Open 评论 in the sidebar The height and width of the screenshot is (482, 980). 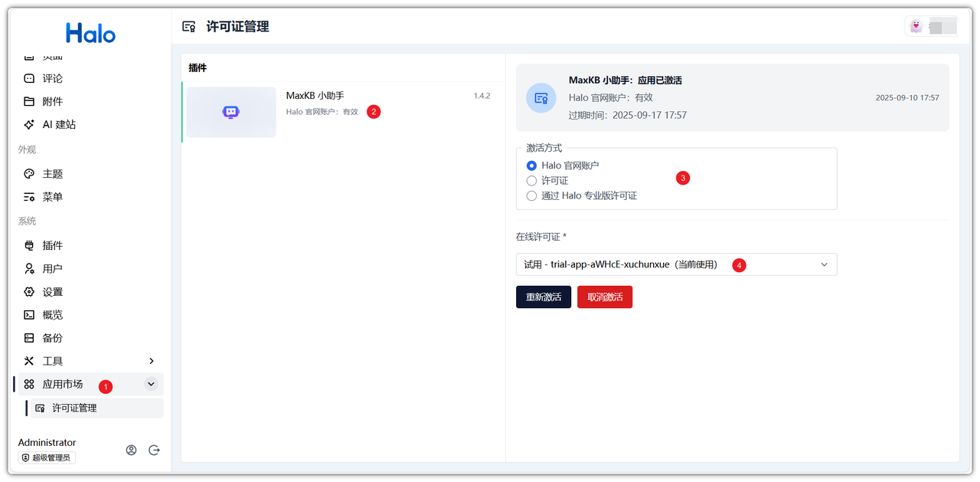pos(53,78)
